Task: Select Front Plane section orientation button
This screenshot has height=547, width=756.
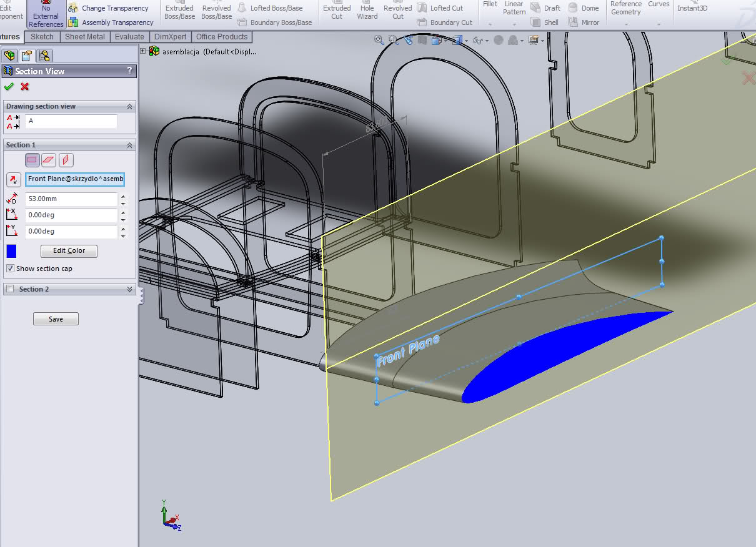Action: 32,160
